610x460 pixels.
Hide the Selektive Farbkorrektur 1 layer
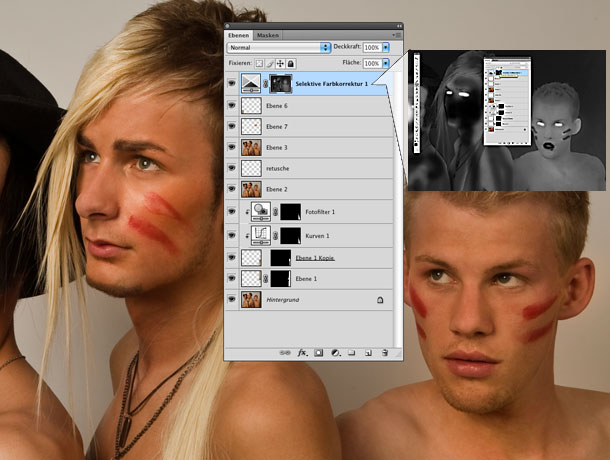232,83
